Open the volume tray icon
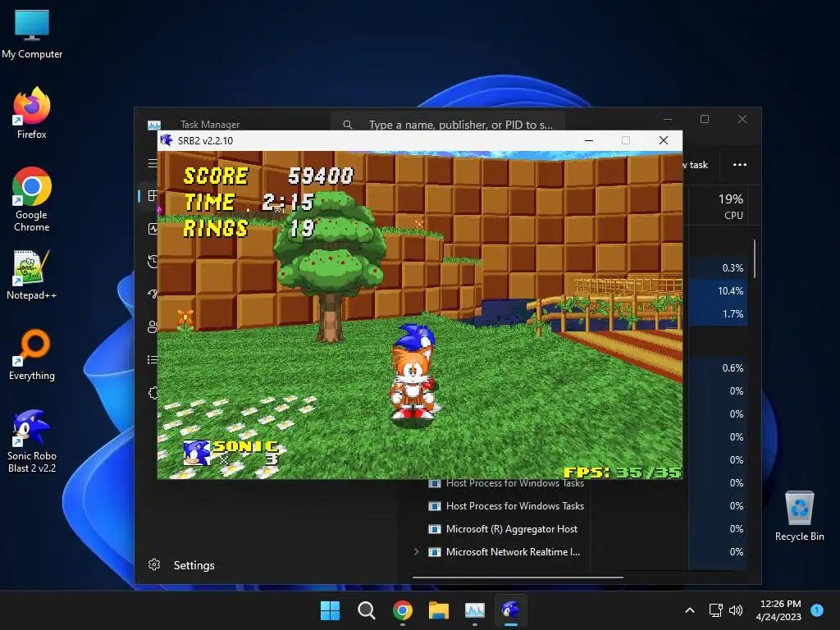 click(736, 610)
